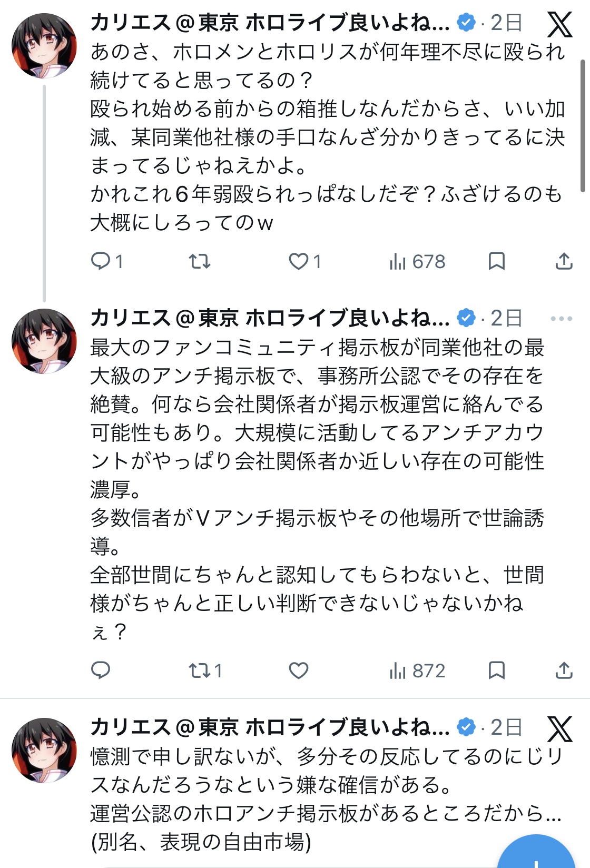The image size is (590, 868).
Task: Open more options on second tweet
Action: pyautogui.click(x=561, y=319)
